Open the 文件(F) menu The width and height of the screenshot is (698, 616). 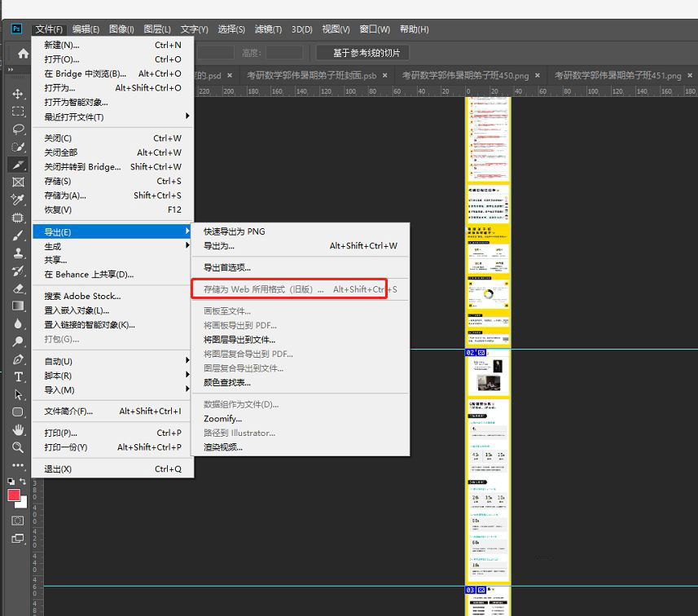tap(49, 29)
